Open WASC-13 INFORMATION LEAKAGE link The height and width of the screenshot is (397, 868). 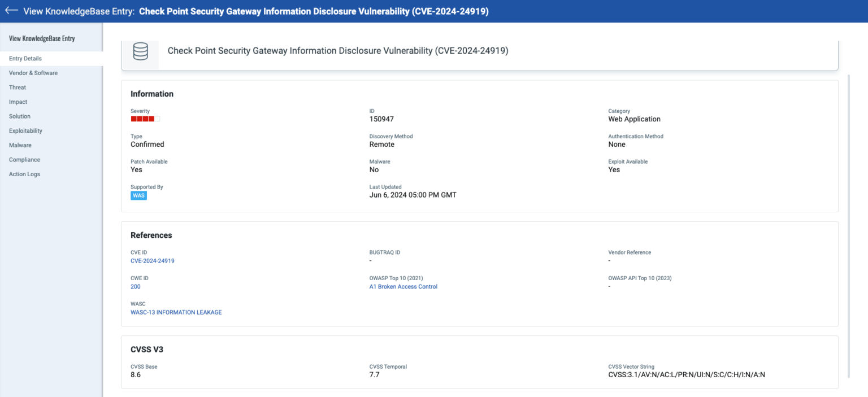coord(176,312)
